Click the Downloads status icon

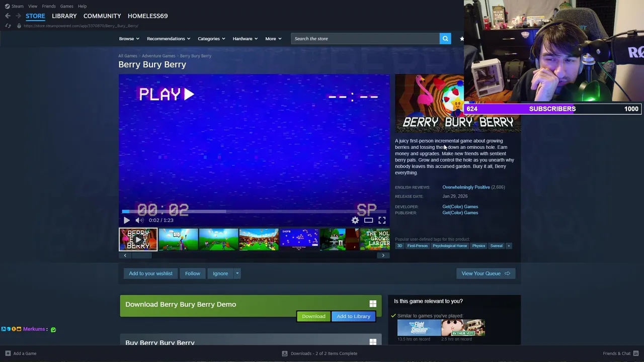point(285,353)
